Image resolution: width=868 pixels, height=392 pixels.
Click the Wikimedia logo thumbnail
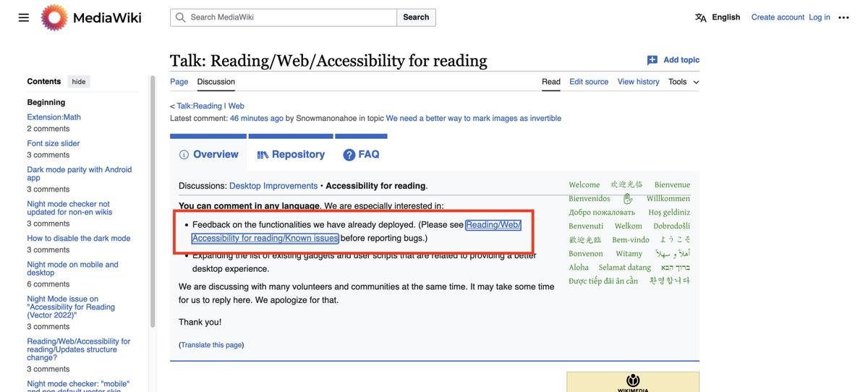632,382
